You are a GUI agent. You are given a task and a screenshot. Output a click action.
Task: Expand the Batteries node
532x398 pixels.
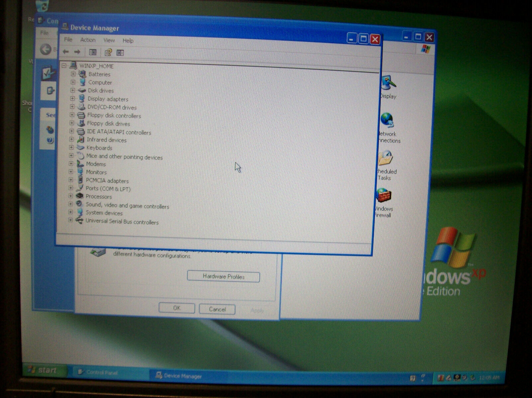(73, 74)
